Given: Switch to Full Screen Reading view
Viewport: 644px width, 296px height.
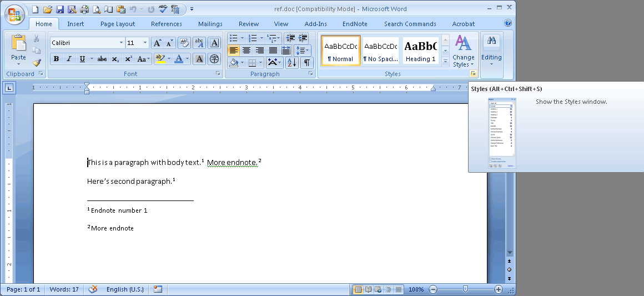Looking at the screenshot, I should 369,289.
